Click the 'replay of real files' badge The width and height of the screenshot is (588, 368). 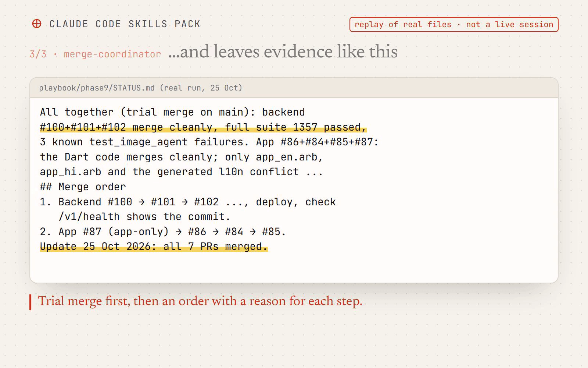[454, 25]
